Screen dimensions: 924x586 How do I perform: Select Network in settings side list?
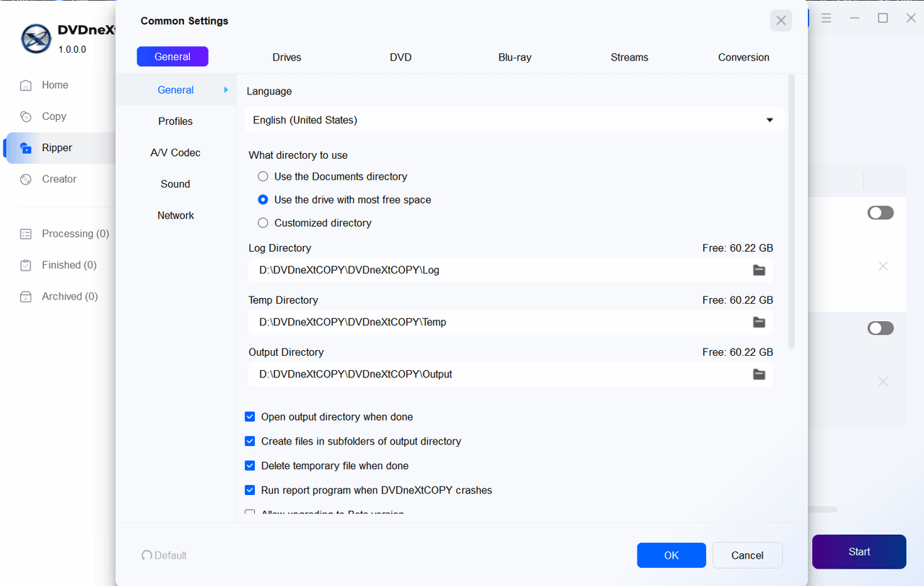tap(175, 216)
